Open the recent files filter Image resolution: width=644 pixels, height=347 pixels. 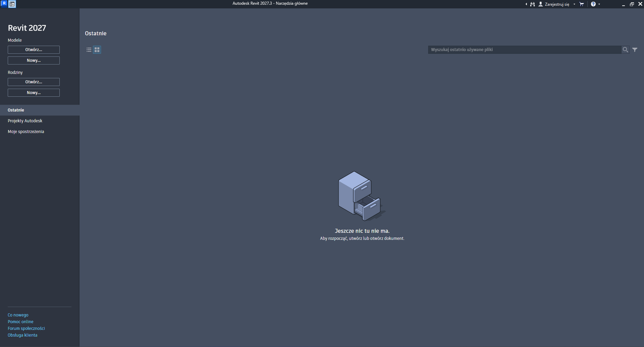635,50
